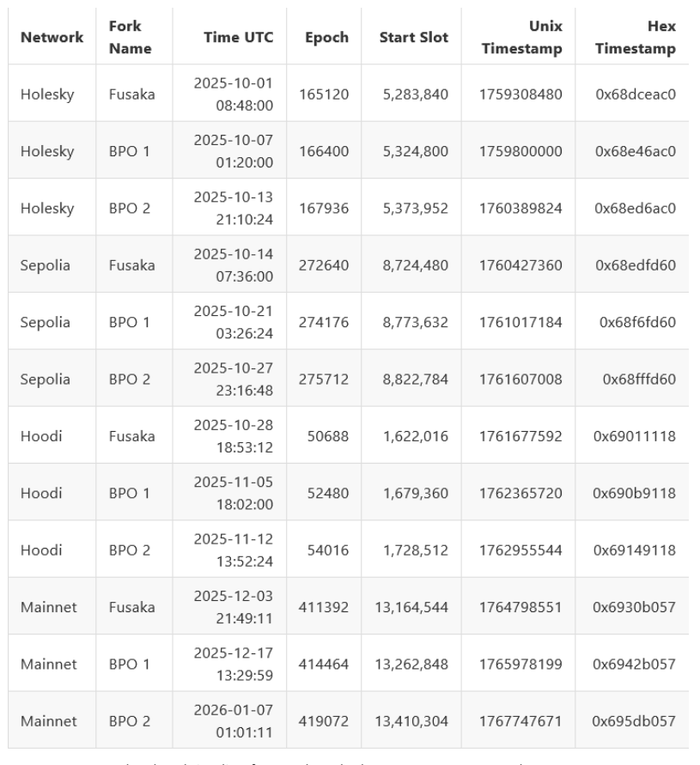This screenshot has height=765, width=700.
Task: Select hex timestamp 0x6930b057
Action: tap(635, 606)
